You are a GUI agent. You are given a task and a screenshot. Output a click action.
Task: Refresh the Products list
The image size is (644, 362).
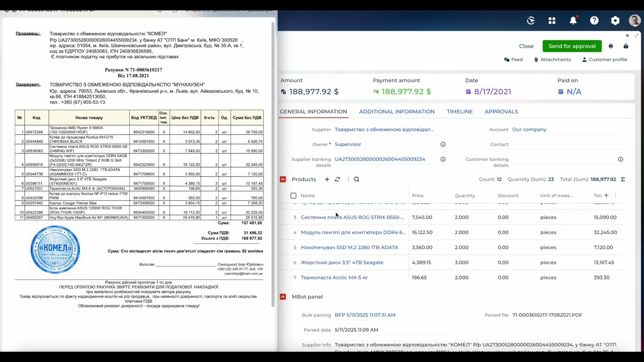coord(338,179)
